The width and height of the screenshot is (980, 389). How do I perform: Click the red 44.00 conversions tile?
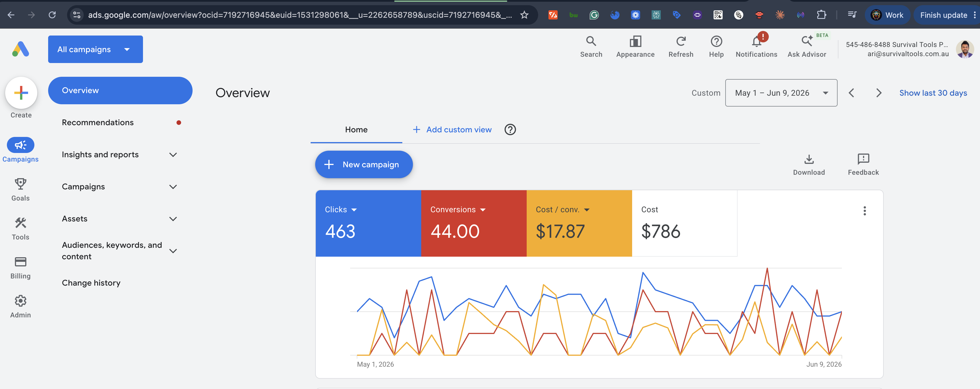(x=474, y=223)
